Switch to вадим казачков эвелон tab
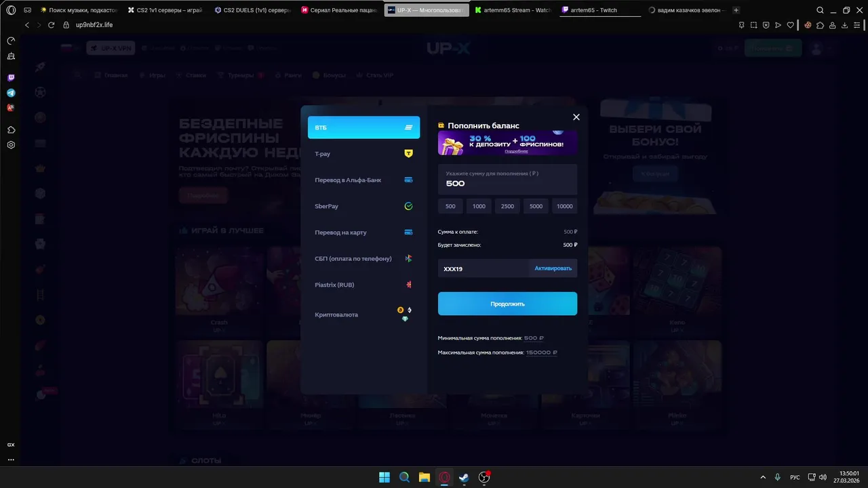This screenshot has height=488, width=868. 686,10
